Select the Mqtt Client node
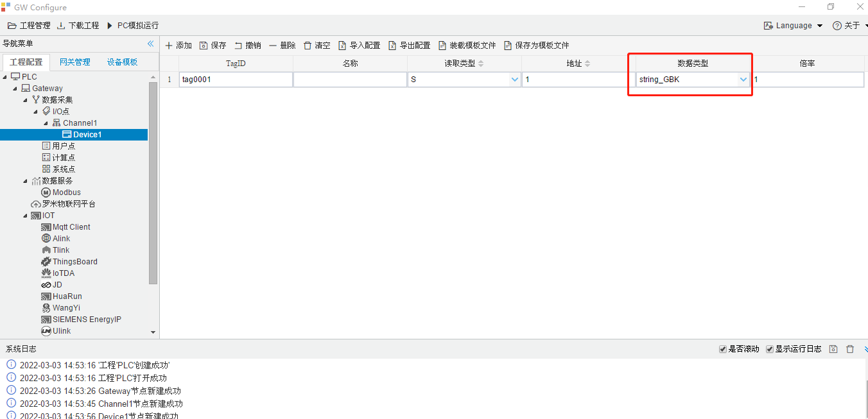 pos(65,227)
